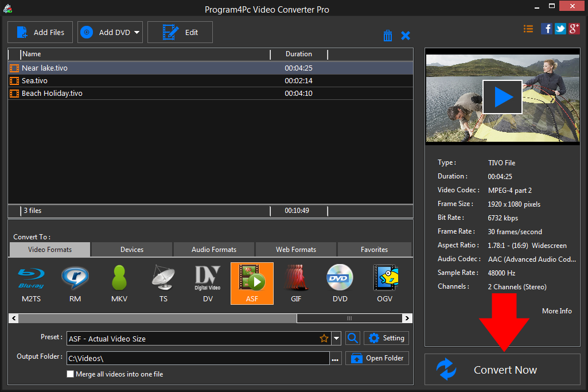Choose the M2TS Blu-ray format icon
This screenshot has height=392, width=588.
pos(31,283)
